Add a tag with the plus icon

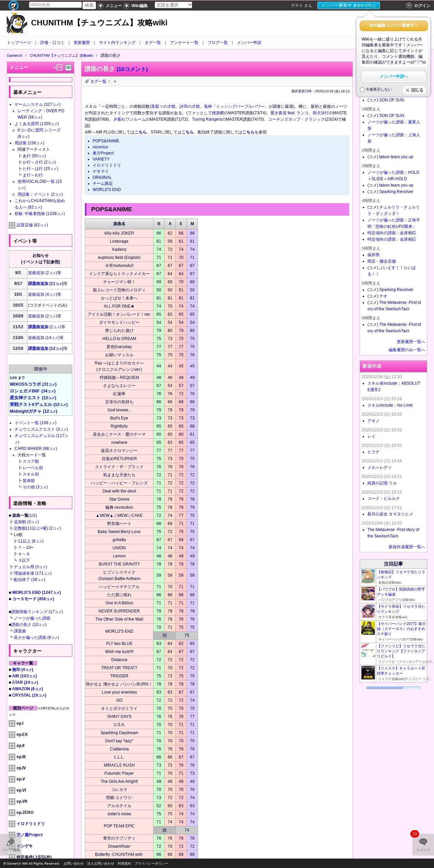[115, 81]
